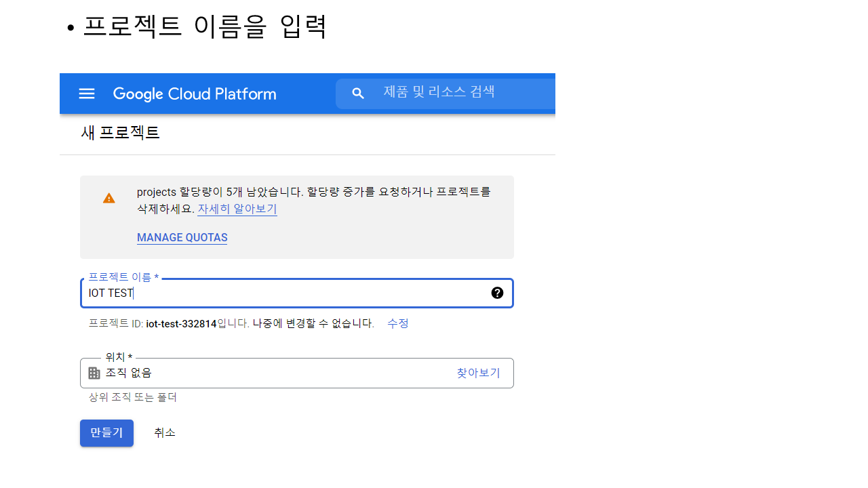Click the MANAGE QUOTAS link
The height and width of the screenshot is (488, 868).
(x=182, y=238)
